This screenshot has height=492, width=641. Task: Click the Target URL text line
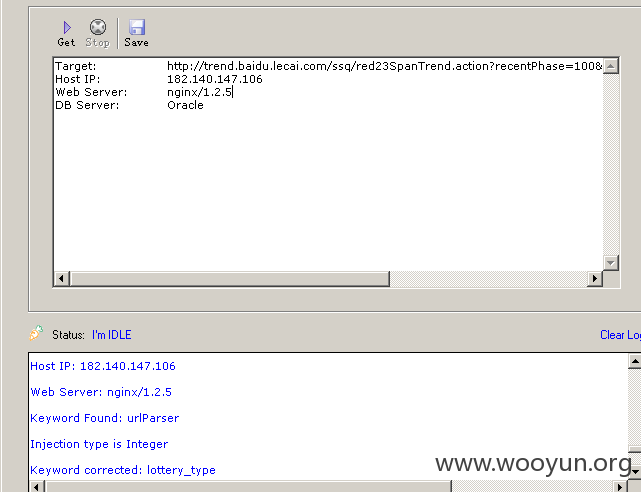click(x=384, y=66)
